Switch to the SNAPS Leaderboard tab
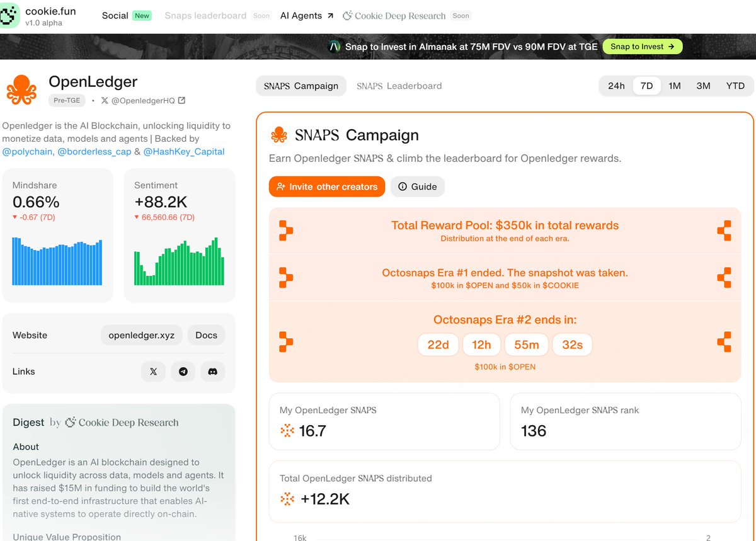Image resolution: width=756 pixels, height=541 pixels. click(399, 86)
